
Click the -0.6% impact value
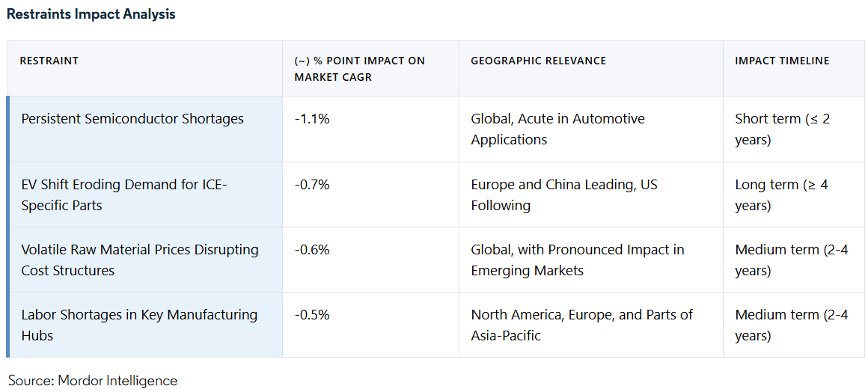click(312, 250)
